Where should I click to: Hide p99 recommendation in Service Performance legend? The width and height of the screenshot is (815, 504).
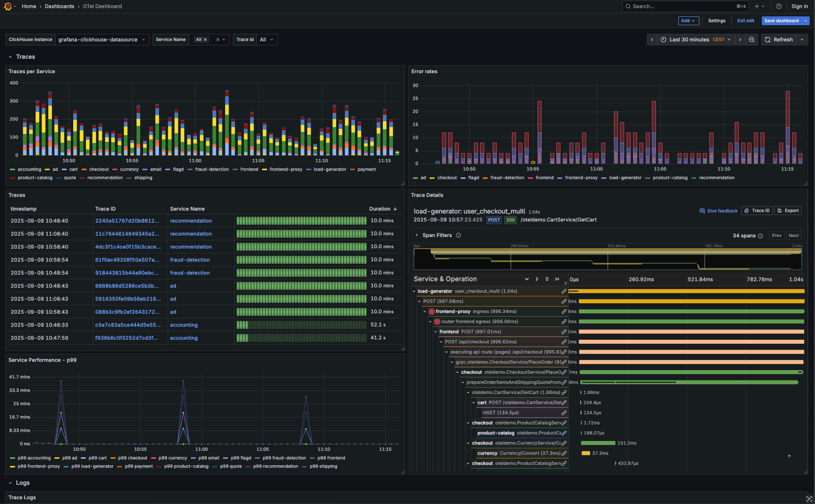pos(276,466)
